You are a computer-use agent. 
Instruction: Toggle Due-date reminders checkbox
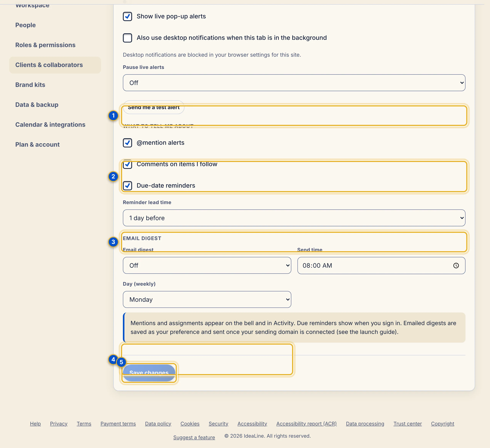127,186
